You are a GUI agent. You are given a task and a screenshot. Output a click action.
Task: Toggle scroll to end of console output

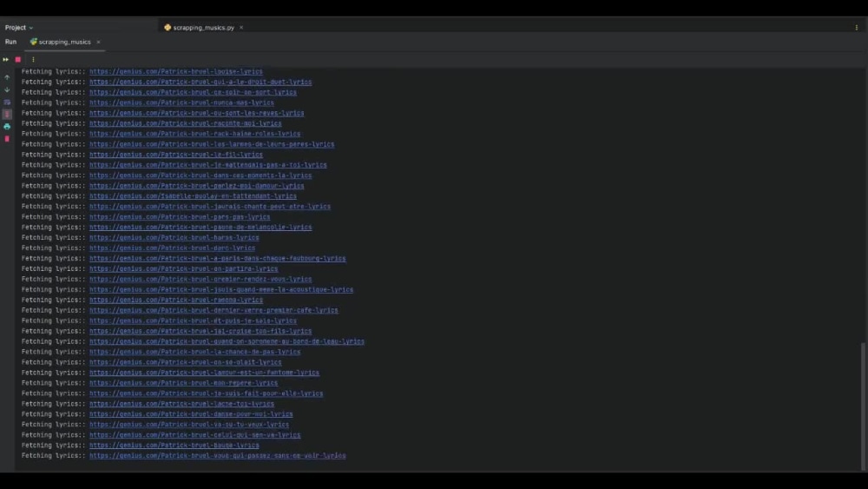coord(7,114)
